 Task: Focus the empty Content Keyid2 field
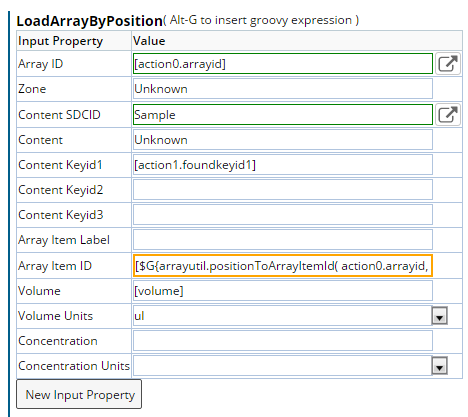pos(283,190)
